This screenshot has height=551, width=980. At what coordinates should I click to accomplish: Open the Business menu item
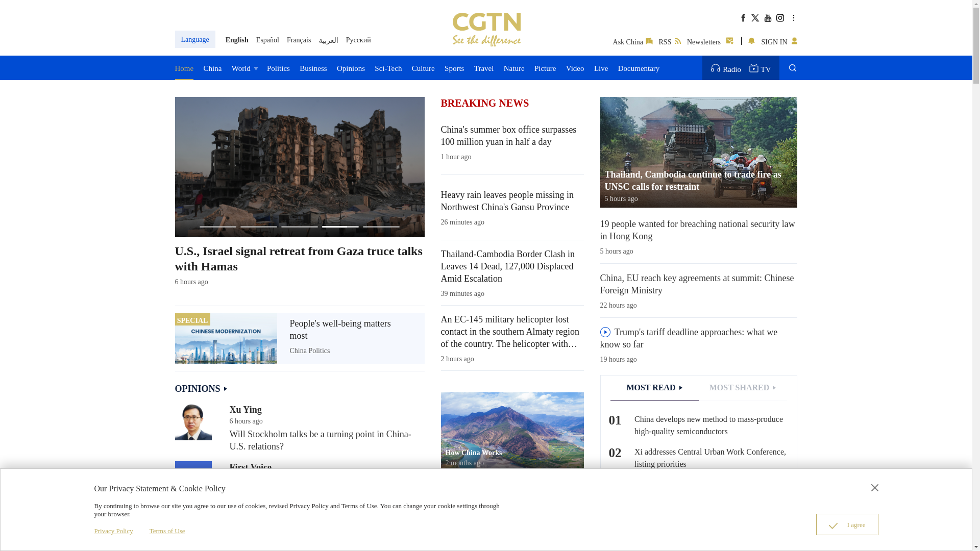pos(313,68)
